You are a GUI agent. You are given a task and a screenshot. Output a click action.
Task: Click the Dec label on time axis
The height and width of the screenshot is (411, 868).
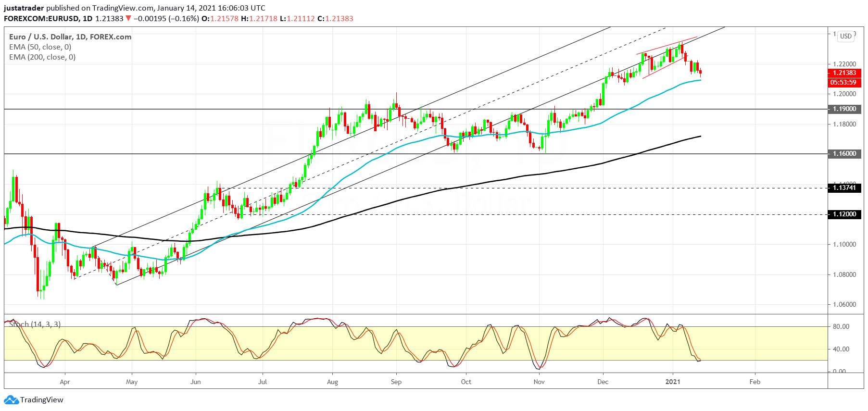pyautogui.click(x=603, y=382)
